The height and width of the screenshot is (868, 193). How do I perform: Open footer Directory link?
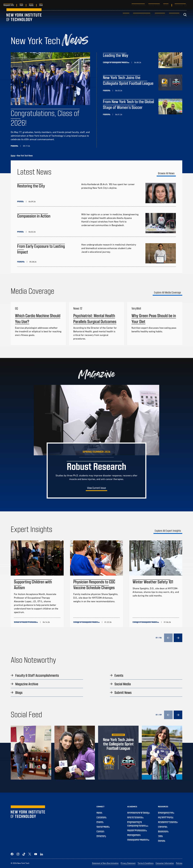101,836
